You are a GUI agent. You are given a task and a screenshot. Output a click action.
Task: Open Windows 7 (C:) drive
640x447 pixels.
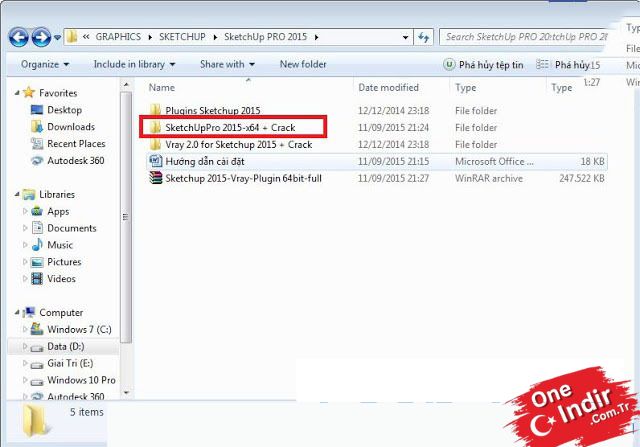click(79, 329)
